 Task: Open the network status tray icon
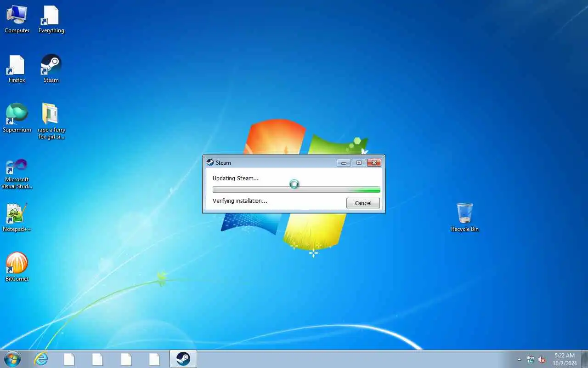531,360
